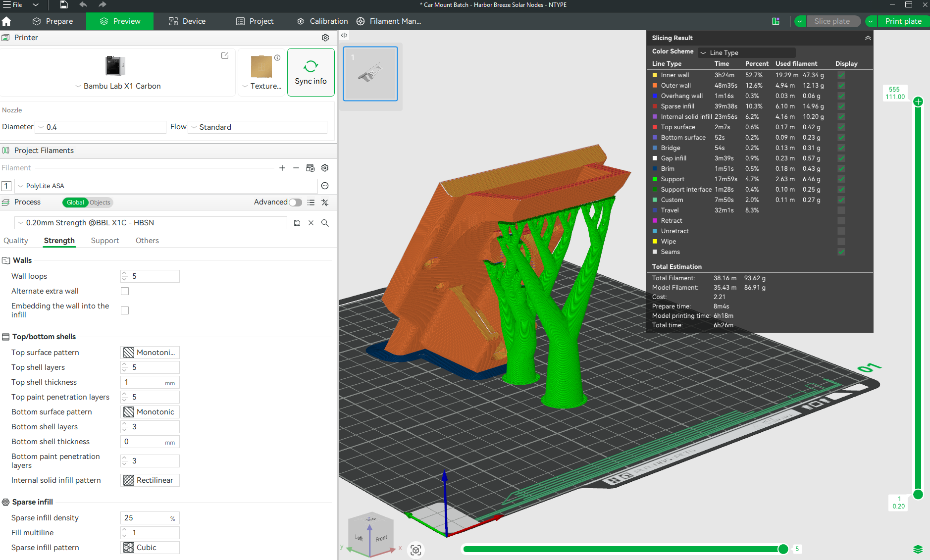930x560 pixels.
Task: Select the Objects process scope button
Action: [x=100, y=203]
